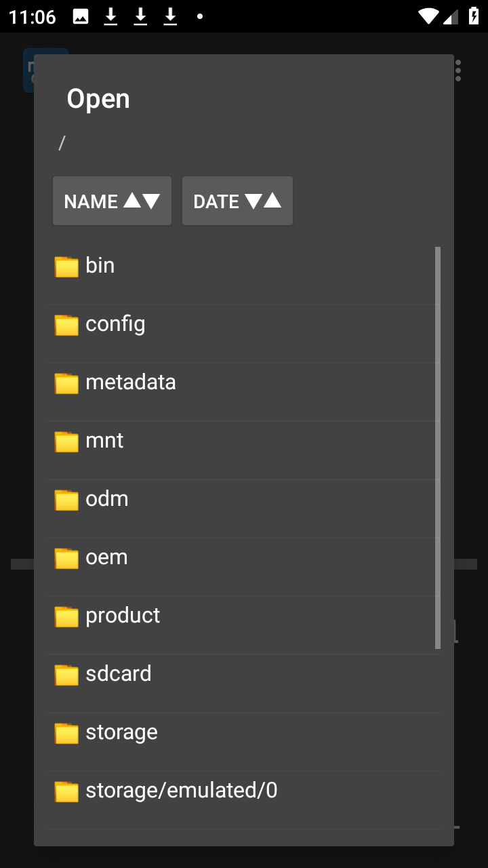Click the oem folder icon

click(x=66, y=558)
